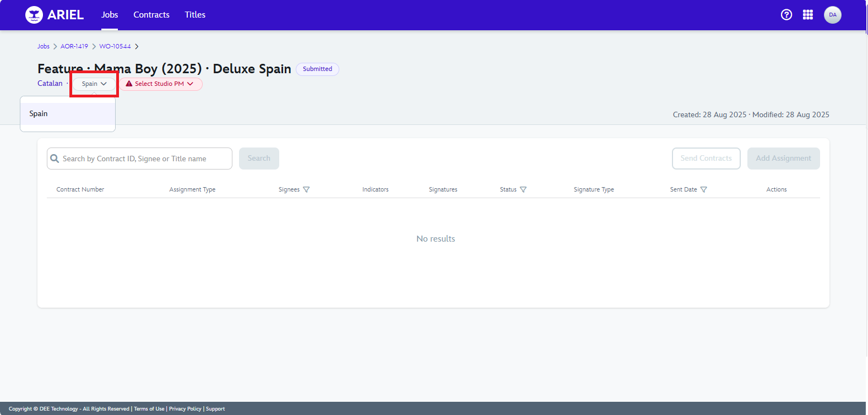868x415 pixels.
Task: Click the ARIEL whale logo icon
Action: [34, 15]
